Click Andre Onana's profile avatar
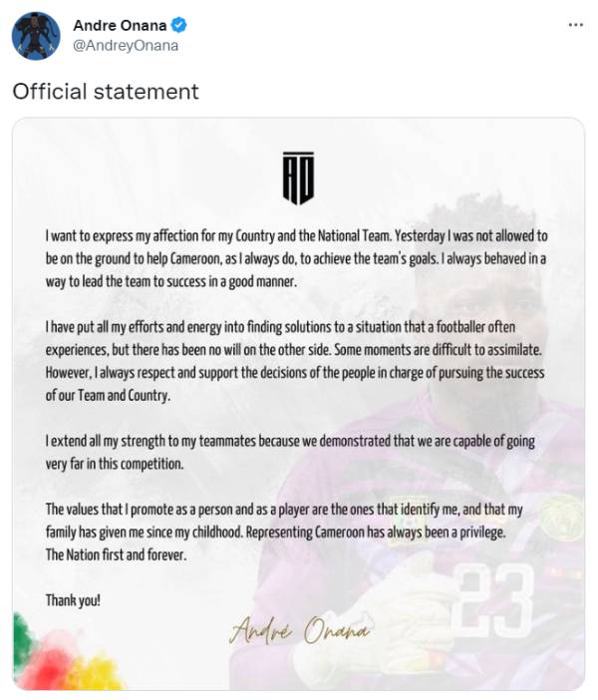This screenshot has height=700, width=598. pos(34,37)
